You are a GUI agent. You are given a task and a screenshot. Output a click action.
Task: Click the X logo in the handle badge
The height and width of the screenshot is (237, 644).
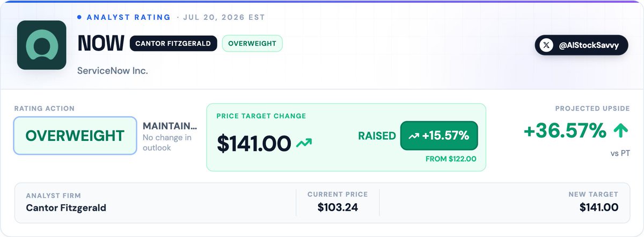click(546, 46)
